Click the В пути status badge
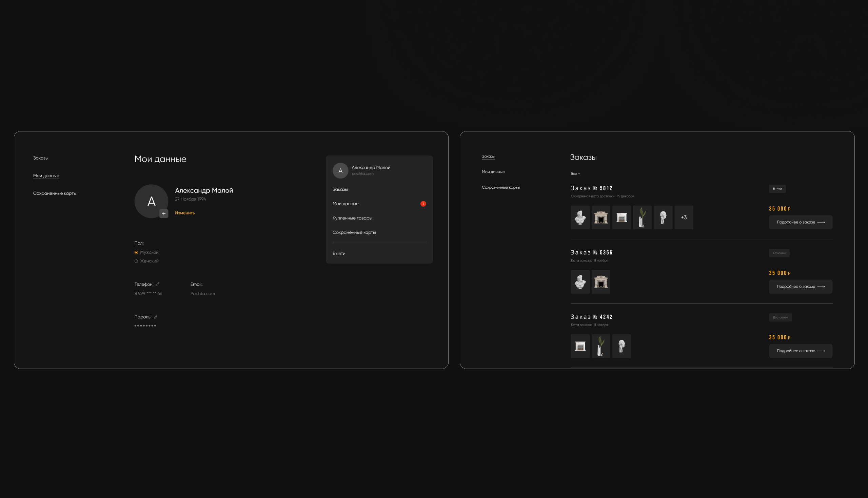 coord(777,189)
